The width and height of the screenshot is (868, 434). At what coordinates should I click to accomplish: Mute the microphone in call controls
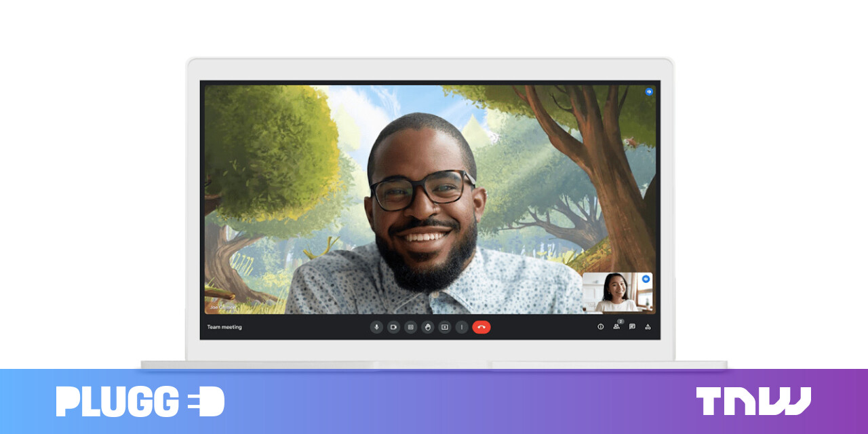[x=376, y=327]
